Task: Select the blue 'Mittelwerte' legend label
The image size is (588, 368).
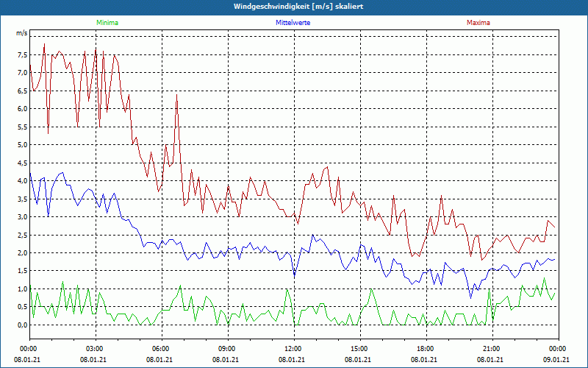Action: 293,23
